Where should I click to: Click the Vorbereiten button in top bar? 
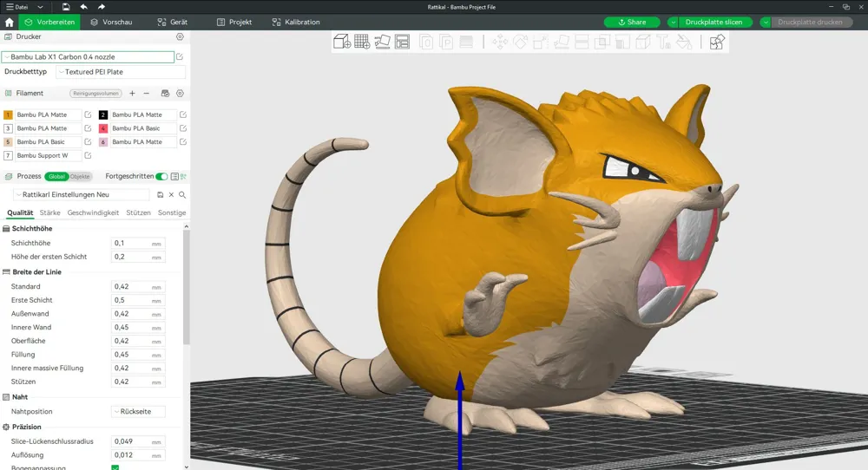click(49, 23)
